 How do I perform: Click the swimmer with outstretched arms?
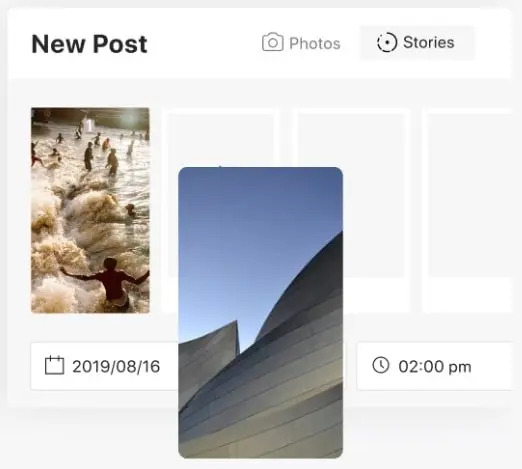[107, 282]
